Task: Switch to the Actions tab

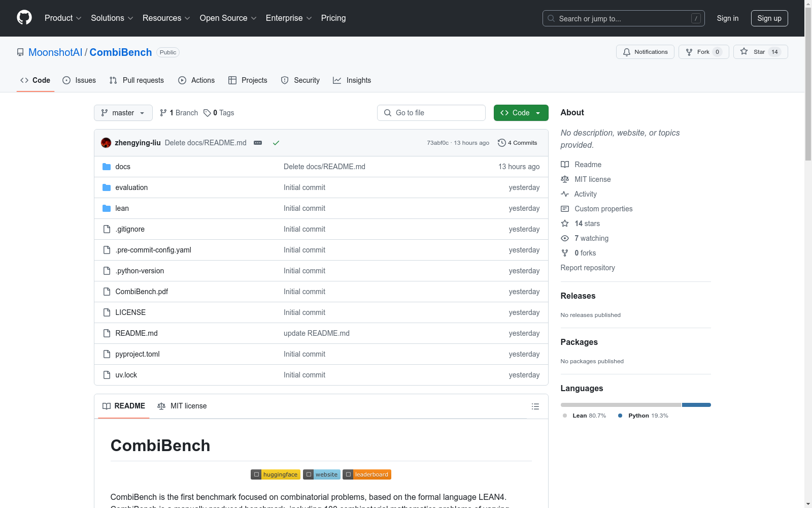Action: pyautogui.click(x=196, y=80)
